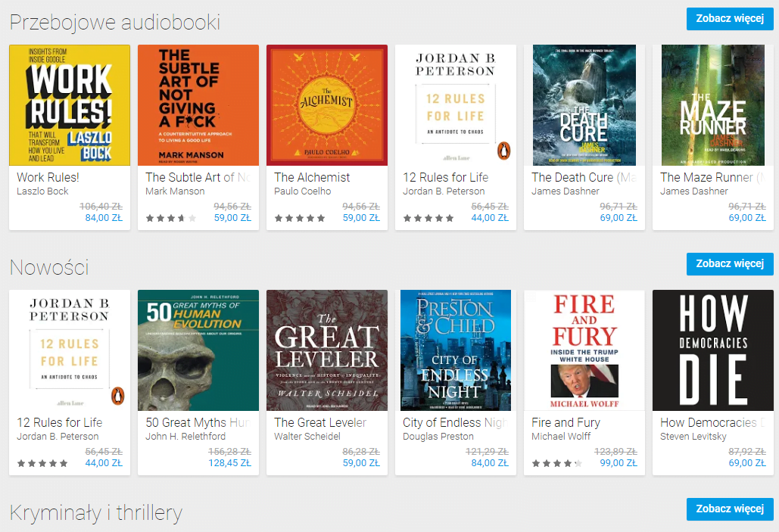The width and height of the screenshot is (779, 532).
Task: Open How Democracies Die cover
Action: coord(713,350)
